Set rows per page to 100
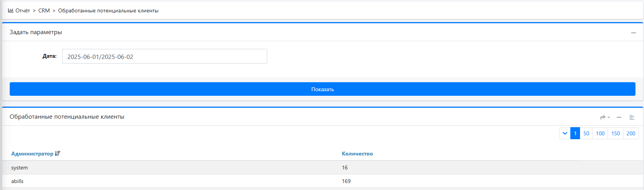This screenshot has height=190, width=644. coord(600,133)
